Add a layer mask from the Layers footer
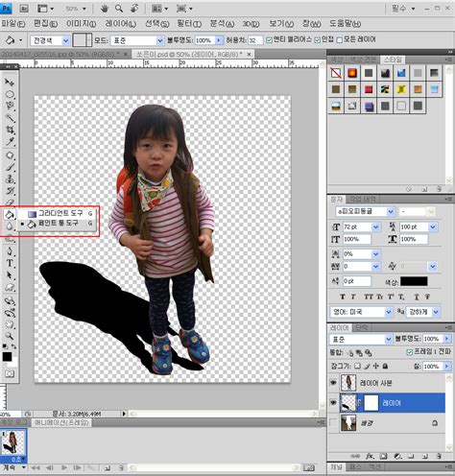 [384, 456]
